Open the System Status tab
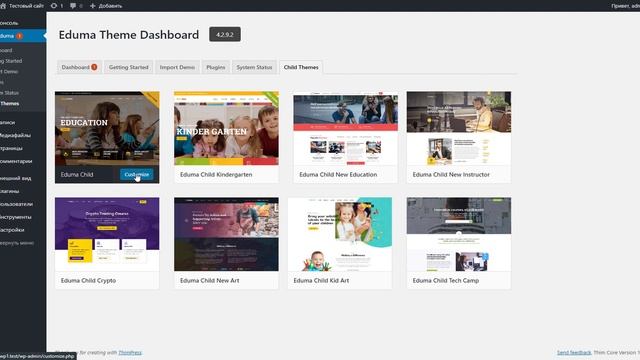Viewport: 640px width, 360px height. tap(254, 67)
